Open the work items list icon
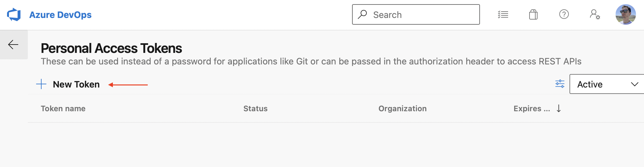The width and height of the screenshot is (644, 167). tap(503, 14)
